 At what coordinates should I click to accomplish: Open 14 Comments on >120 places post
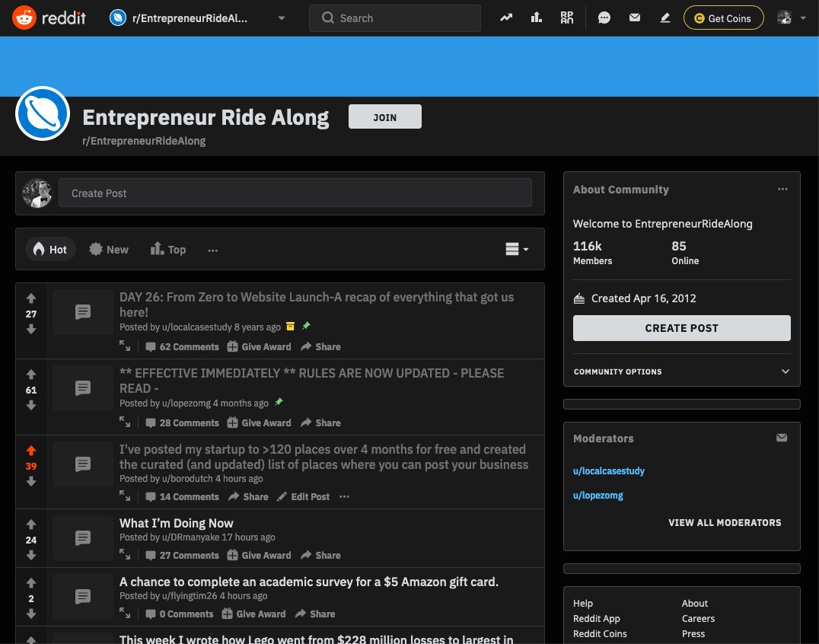tap(182, 497)
